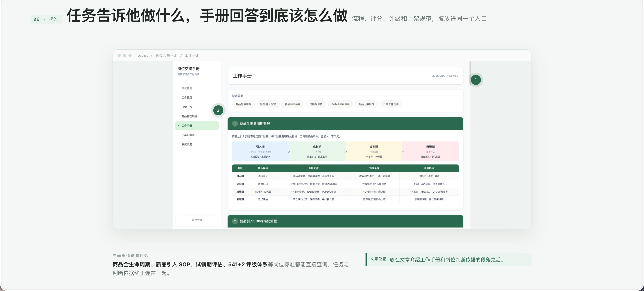Select the active 工作手册 sidebar item
Viewport: 644px width, 291px height.
click(197, 126)
